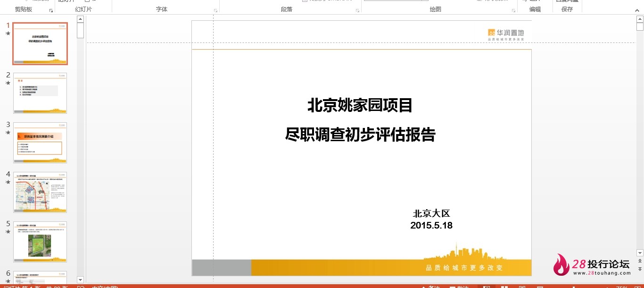The height and width of the screenshot is (288, 644).
Task: Click the 北京大区 text on the slide
Action: pos(431,213)
